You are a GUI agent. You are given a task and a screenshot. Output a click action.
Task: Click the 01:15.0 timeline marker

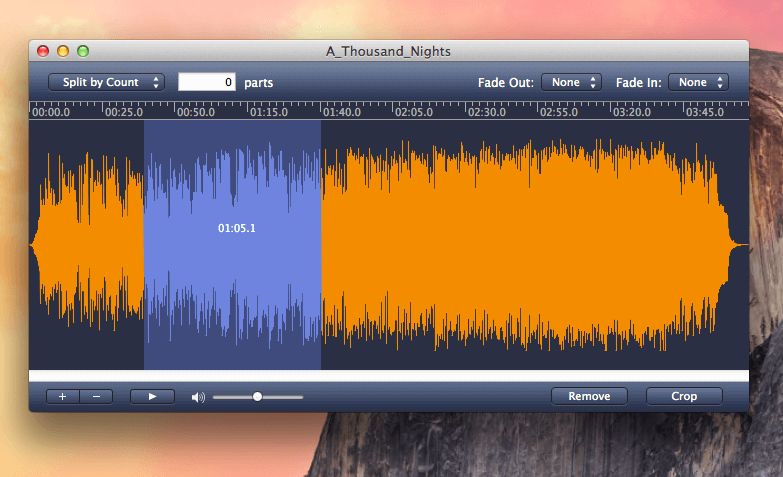269,112
